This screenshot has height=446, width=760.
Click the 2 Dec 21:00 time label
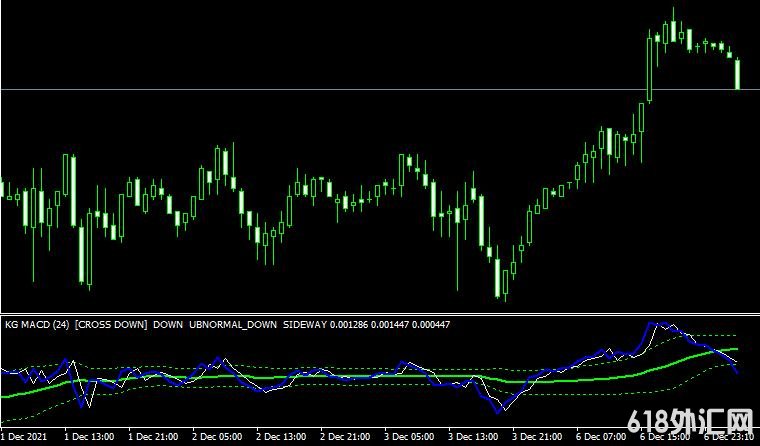(345, 437)
